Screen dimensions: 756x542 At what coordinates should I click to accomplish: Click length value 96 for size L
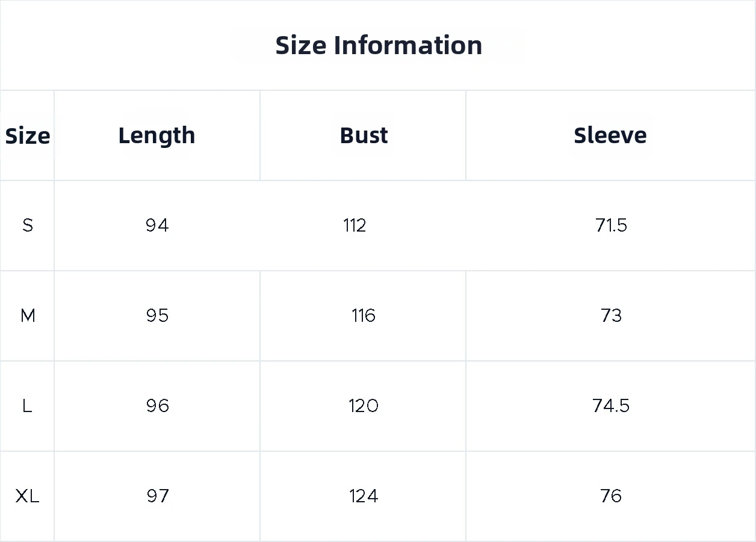[x=157, y=406]
